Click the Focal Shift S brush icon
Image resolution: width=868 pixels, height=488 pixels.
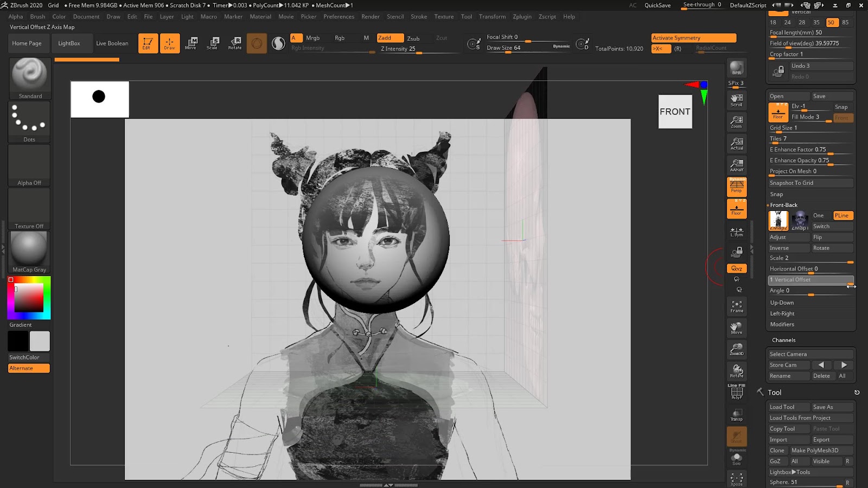click(x=474, y=44)
